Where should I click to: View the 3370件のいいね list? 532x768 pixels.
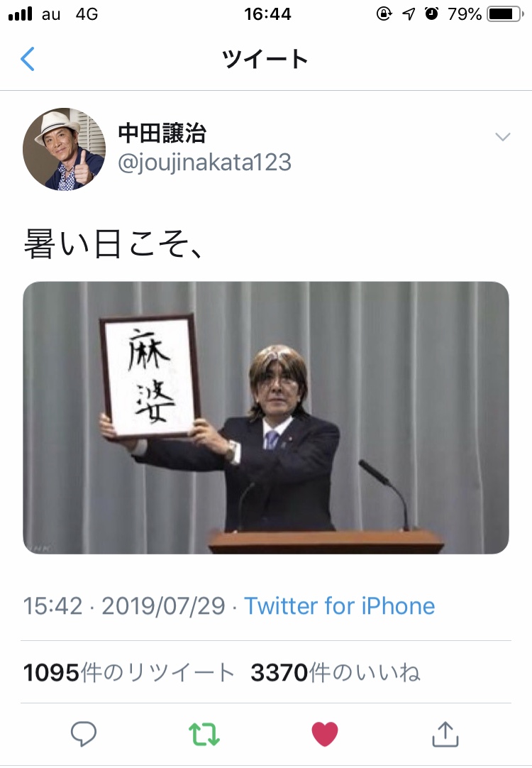pos(336,672)
